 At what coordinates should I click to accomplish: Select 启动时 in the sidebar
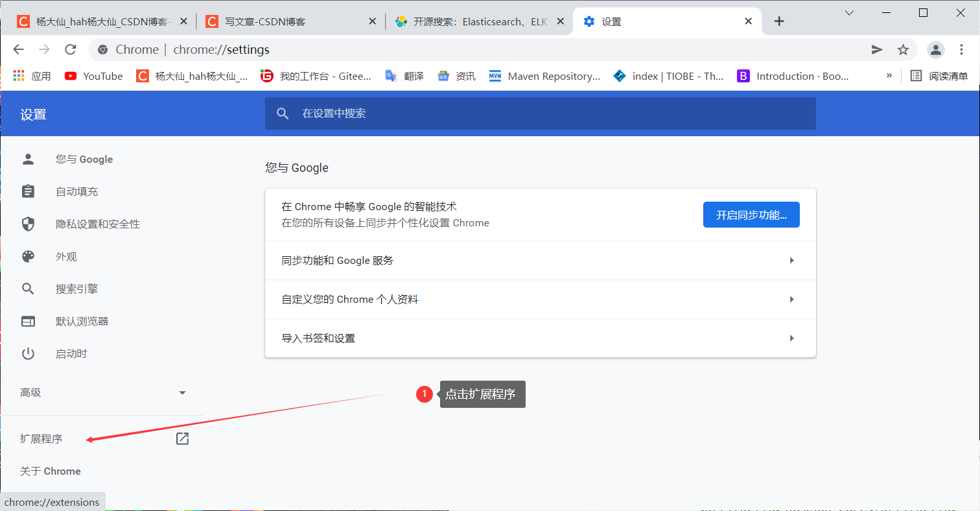tap(71, 354)
